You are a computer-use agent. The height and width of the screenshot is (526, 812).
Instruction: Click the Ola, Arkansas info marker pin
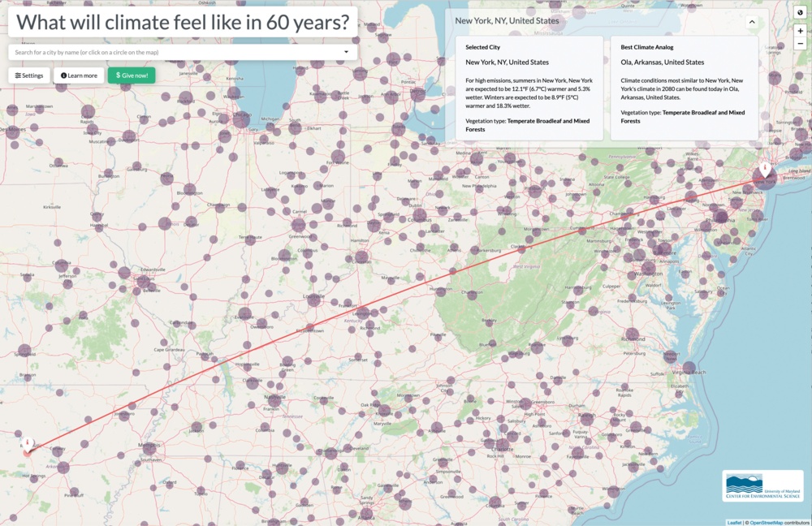28,443
